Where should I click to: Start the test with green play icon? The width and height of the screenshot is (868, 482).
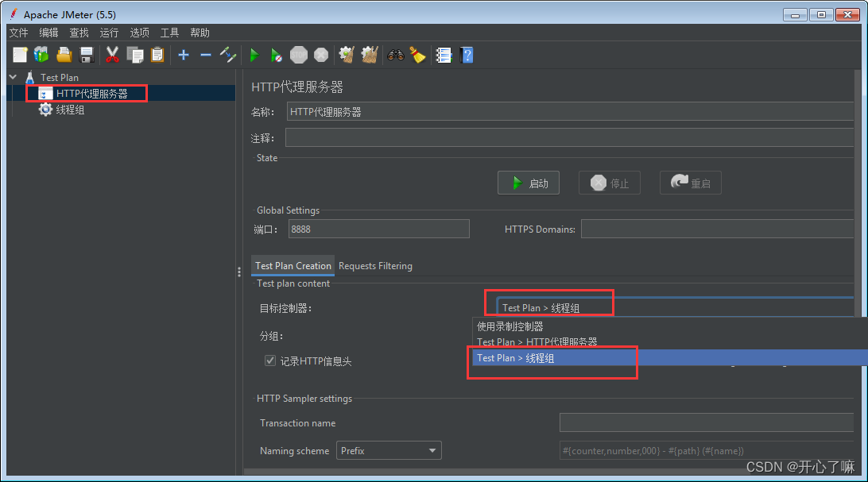[254, 55]
